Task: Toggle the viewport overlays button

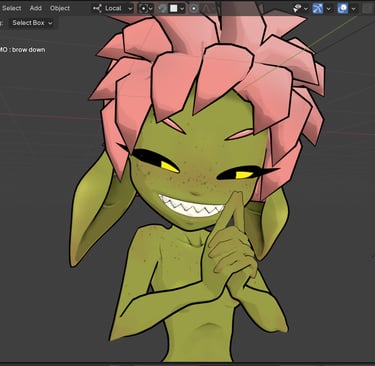Action: click(343, 9)
